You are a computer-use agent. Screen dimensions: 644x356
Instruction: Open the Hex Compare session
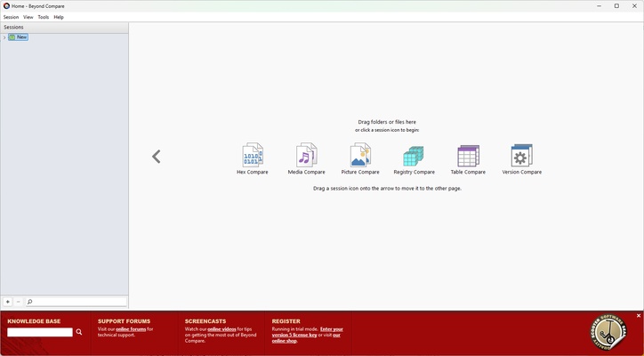(252, 156)
